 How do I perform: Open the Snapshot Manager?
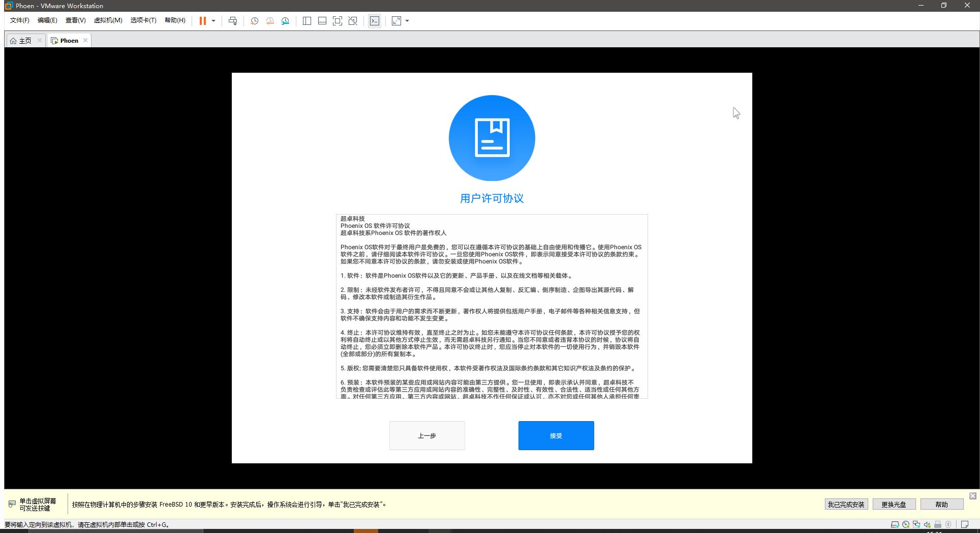coord(285,21)
